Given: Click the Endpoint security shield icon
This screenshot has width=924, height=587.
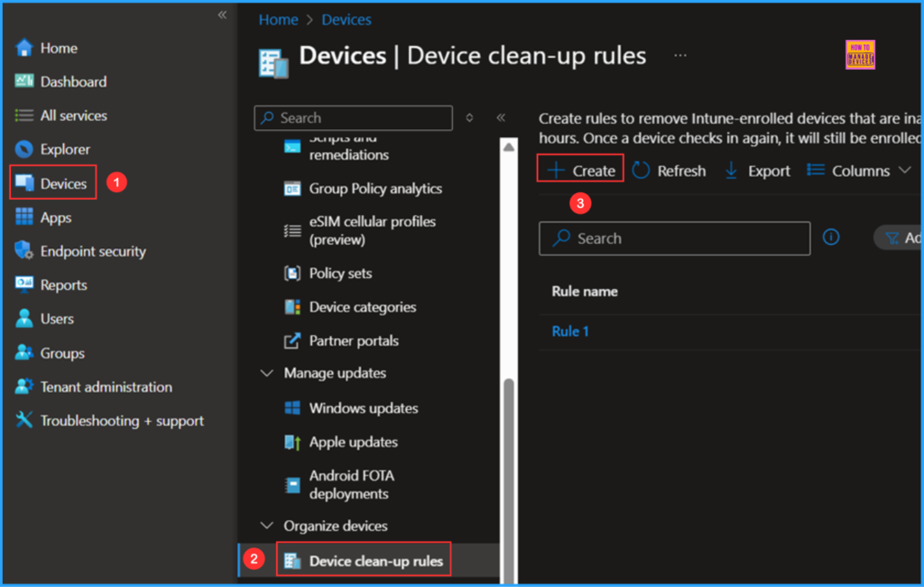Looking at the screenshot, I should 24,251.
